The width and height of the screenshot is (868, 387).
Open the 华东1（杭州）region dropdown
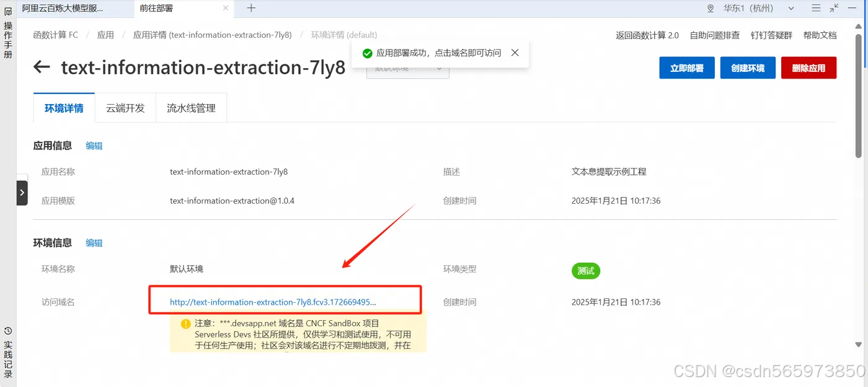coord(759,8)
